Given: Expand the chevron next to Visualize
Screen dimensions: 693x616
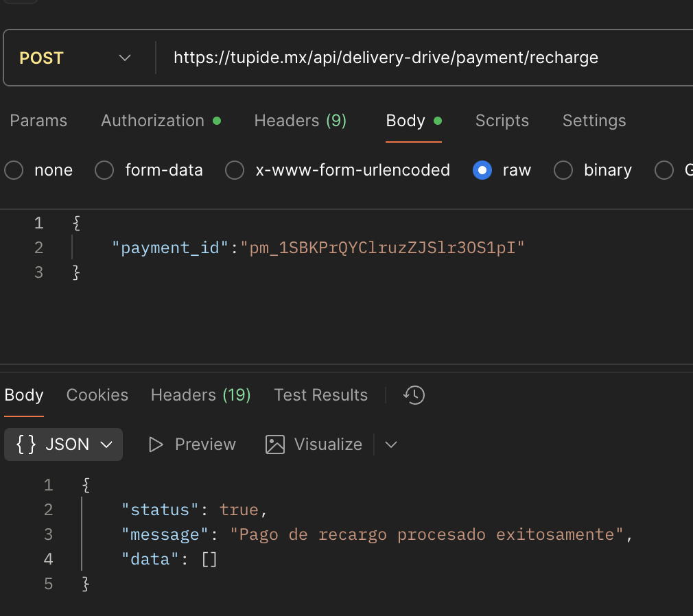Looking at the screenshot, I should pos(391,445).
